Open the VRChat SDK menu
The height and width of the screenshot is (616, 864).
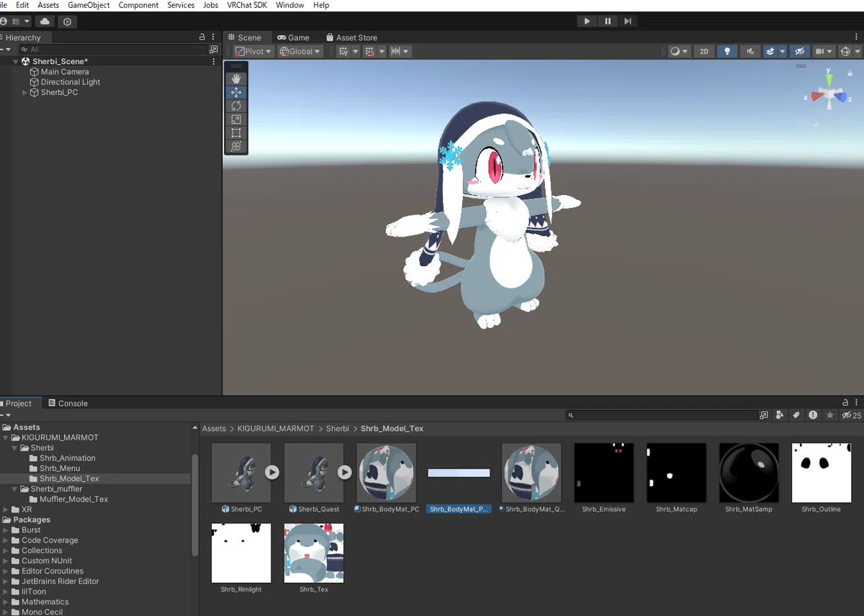(248, 5)
